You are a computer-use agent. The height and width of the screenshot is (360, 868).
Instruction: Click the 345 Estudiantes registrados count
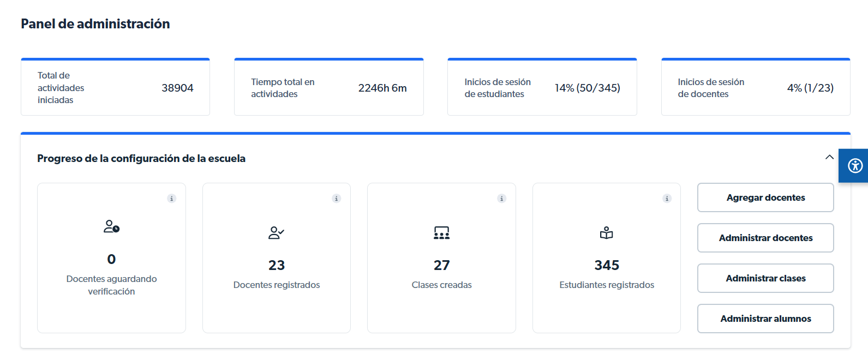(x=607, y=265)
